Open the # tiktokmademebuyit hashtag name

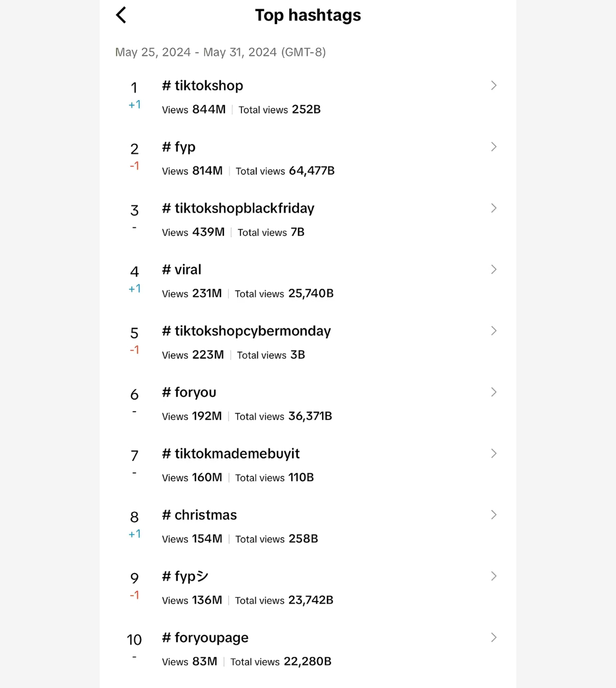(231, 454)
